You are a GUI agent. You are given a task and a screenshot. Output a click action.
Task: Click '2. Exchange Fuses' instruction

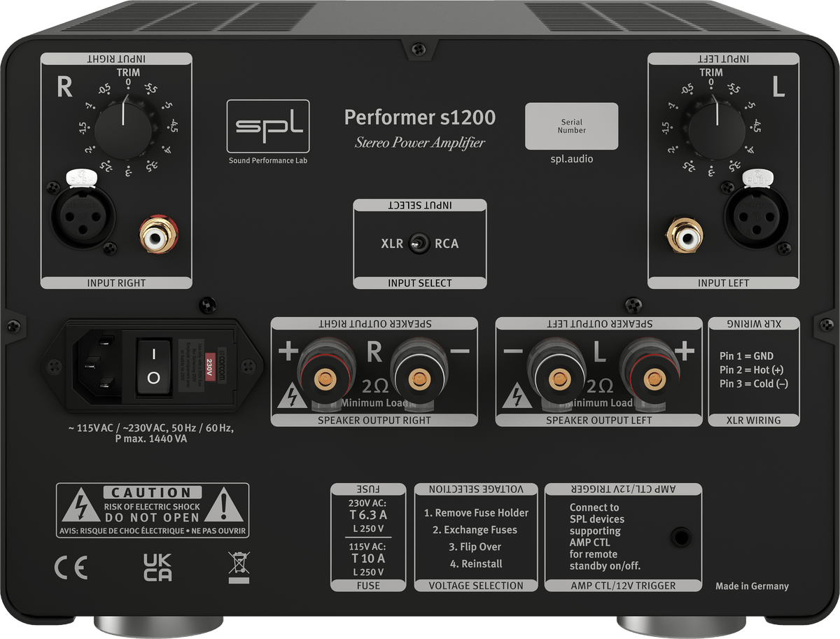coord(475,530)
